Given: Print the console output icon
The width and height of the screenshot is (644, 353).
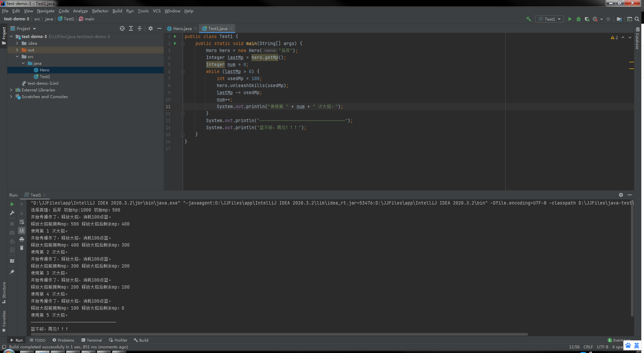Looking at the screenshot, I should [x=22, y=239].
